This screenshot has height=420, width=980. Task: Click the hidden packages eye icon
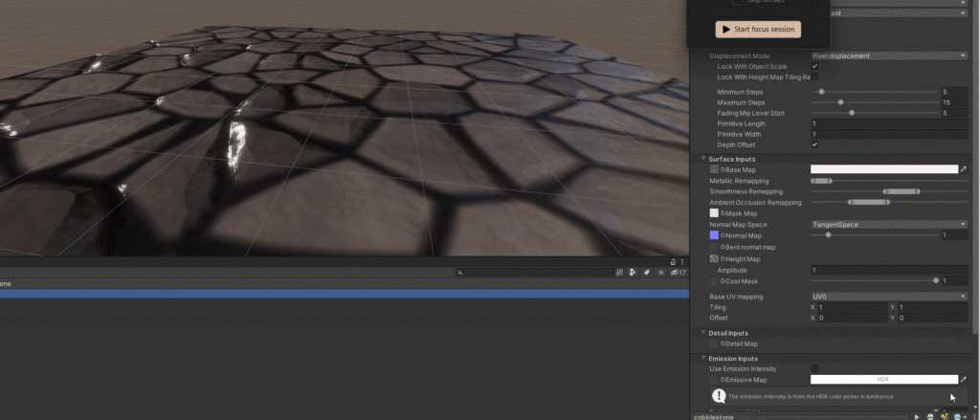tap(677, 273)
